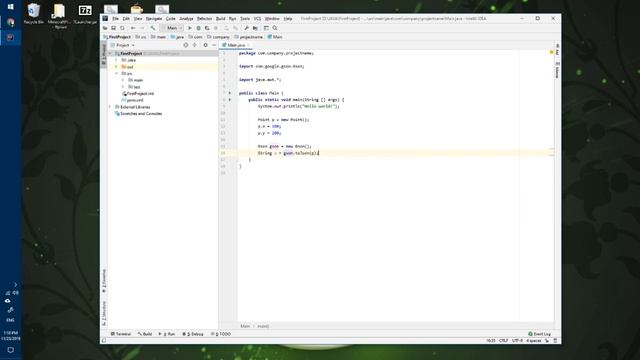Open the Project view dropdown

coord(123,45)
